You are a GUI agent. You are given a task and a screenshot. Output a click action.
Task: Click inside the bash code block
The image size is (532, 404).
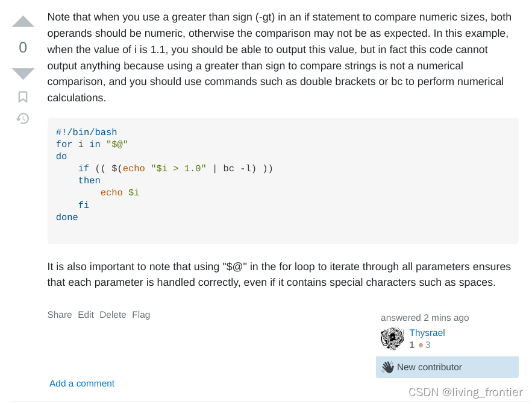point(283,181)
